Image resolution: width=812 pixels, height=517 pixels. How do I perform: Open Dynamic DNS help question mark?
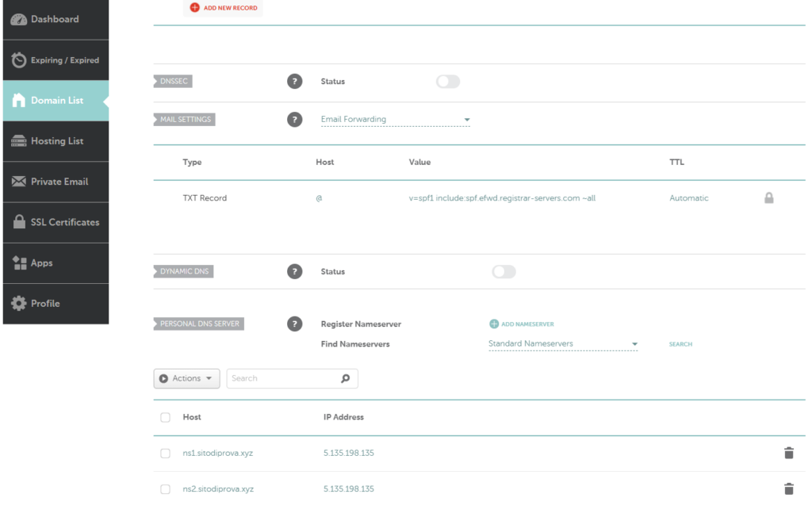[295, 271]
